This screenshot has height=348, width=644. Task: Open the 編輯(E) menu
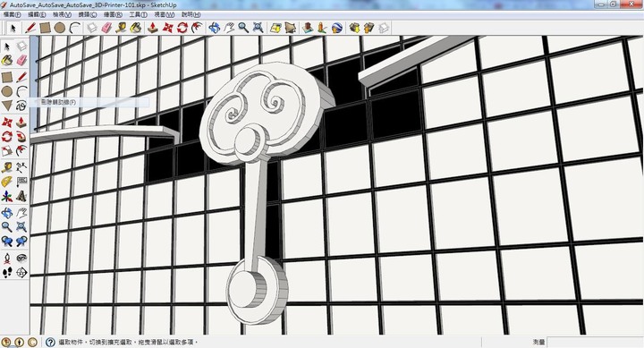tap(37, 15)
